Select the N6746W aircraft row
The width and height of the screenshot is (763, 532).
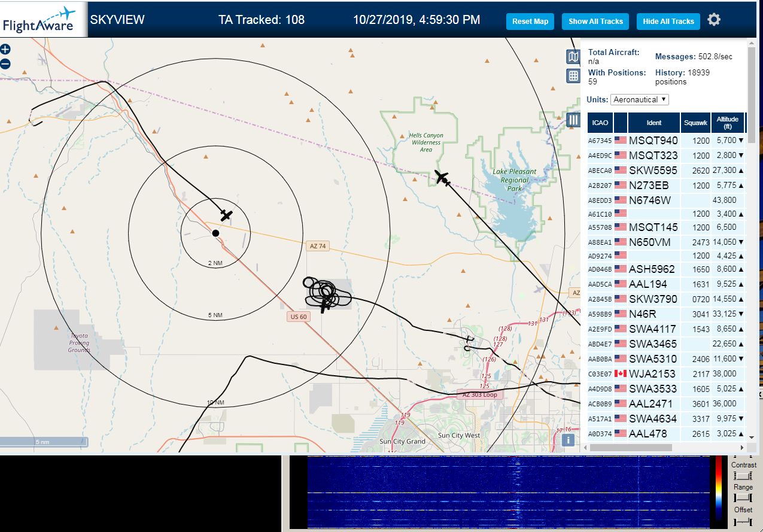tap(666, 200)
